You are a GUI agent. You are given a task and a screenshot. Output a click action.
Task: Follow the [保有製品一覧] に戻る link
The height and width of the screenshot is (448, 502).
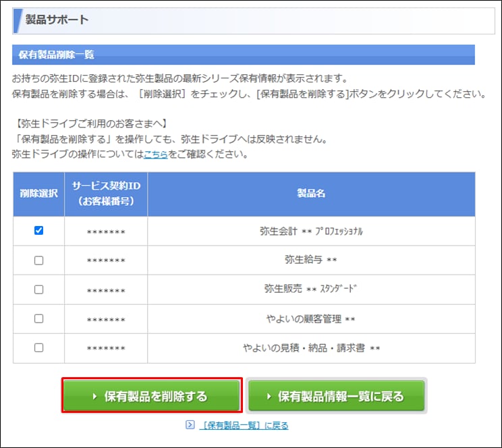click(x=245, y=425)
